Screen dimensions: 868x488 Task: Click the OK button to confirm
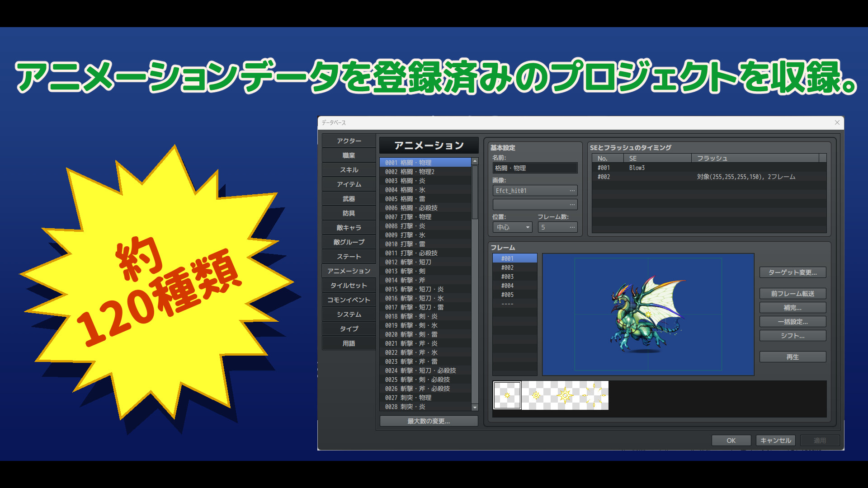(x=731, y=441)
